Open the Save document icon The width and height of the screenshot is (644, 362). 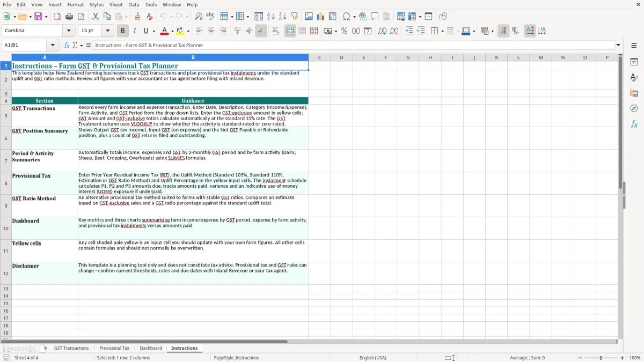click(x=38, y=17)
